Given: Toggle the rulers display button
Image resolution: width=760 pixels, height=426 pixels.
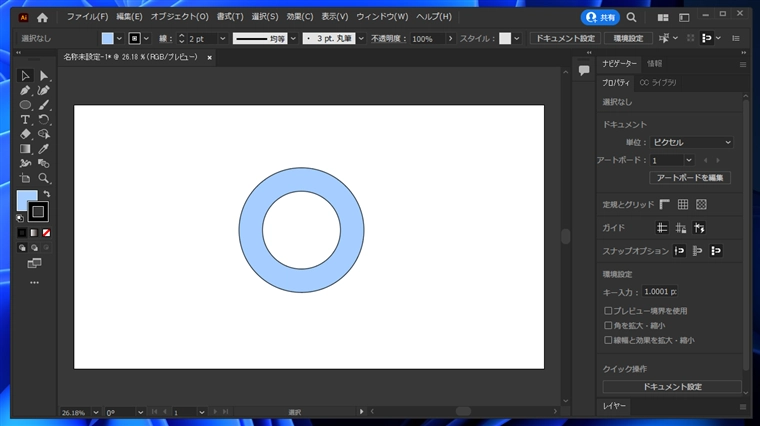Looking at the screenshot, I should pos(665,205).
